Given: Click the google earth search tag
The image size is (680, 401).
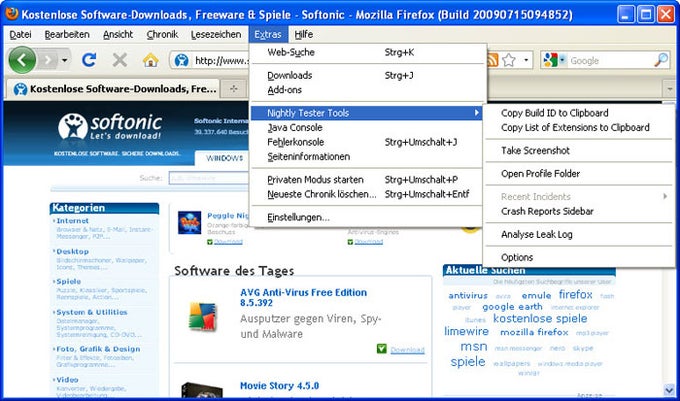Looking at the screenshot, I should pos(512,306).
